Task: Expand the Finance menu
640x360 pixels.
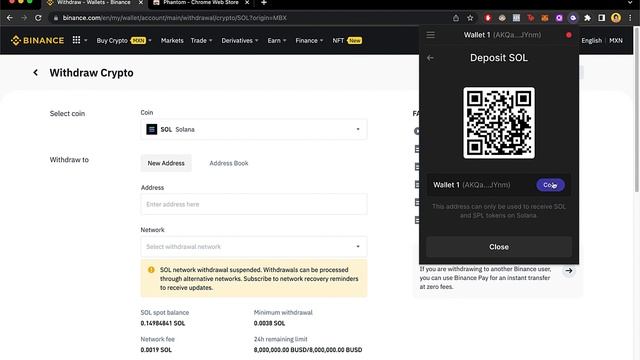Action: pos(309,40)
